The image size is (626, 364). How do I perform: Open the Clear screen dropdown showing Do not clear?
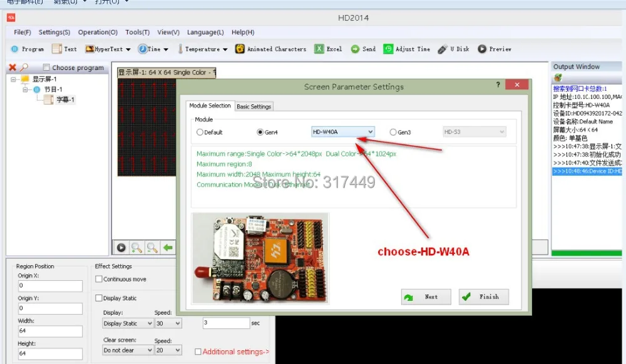coord(128,350)
